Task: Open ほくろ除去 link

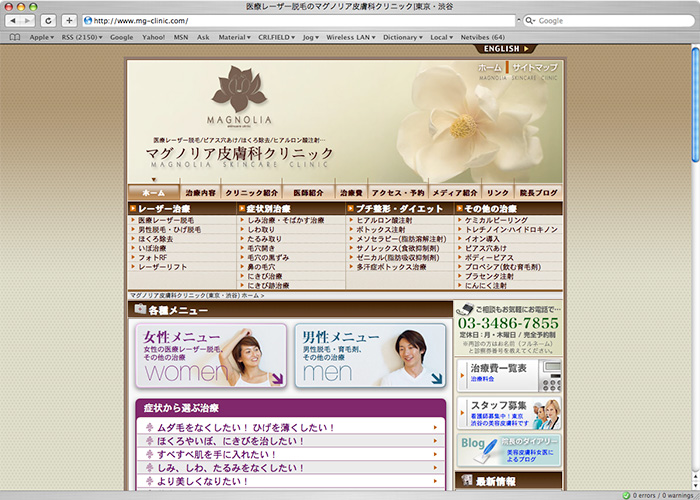Action: (x=156, y=239)
